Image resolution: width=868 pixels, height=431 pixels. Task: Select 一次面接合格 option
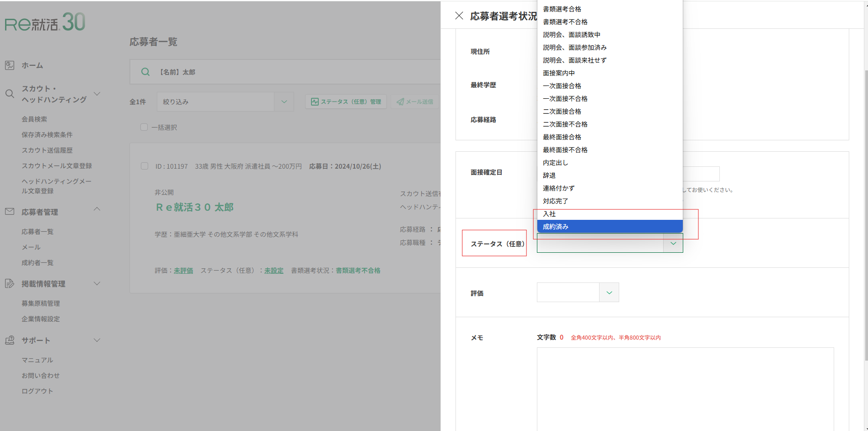tap(610, 86)
